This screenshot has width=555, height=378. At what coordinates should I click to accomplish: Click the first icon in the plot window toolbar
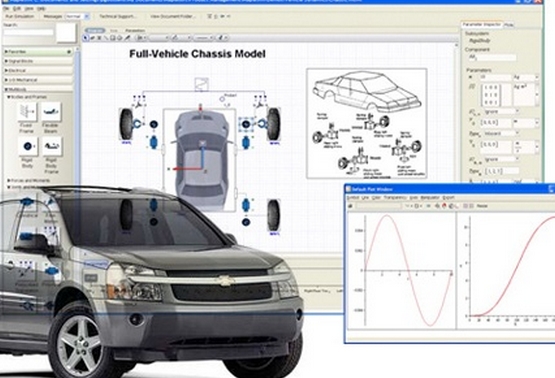click(350, 206)
